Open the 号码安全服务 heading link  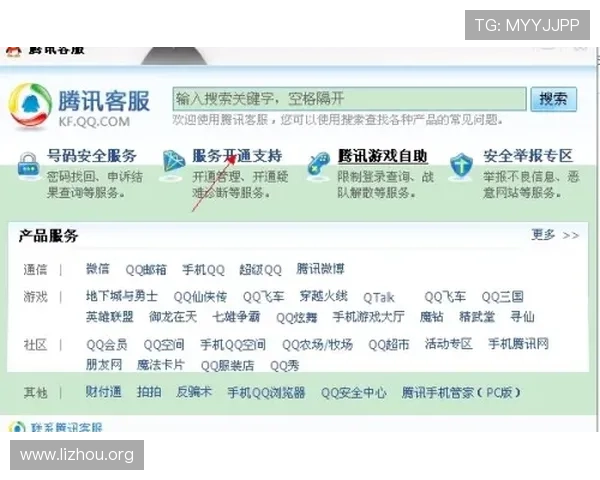(91, 156)
